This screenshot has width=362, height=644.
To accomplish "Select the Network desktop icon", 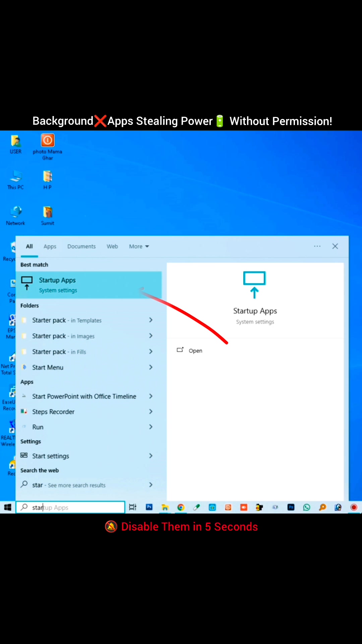I will coord(16,216).
